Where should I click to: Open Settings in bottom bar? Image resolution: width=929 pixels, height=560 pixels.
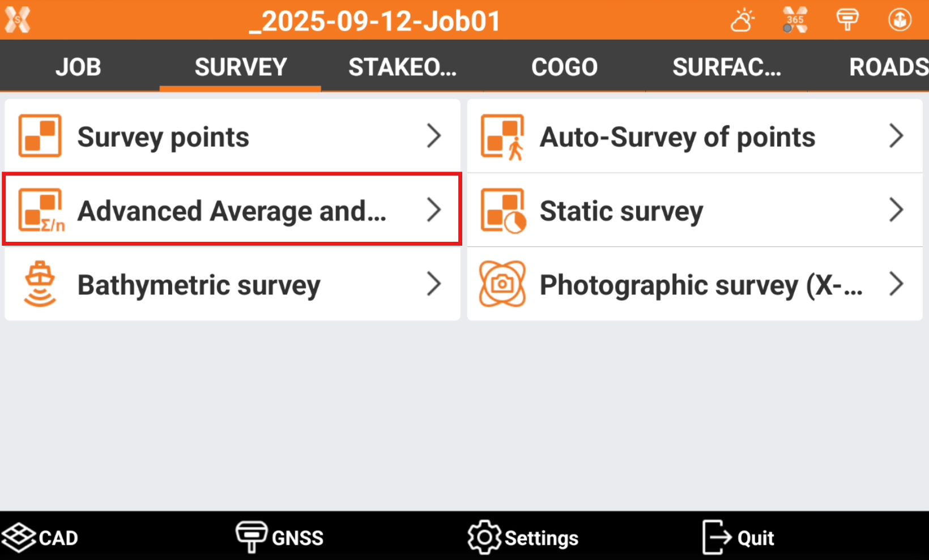(x=523, y=537)
